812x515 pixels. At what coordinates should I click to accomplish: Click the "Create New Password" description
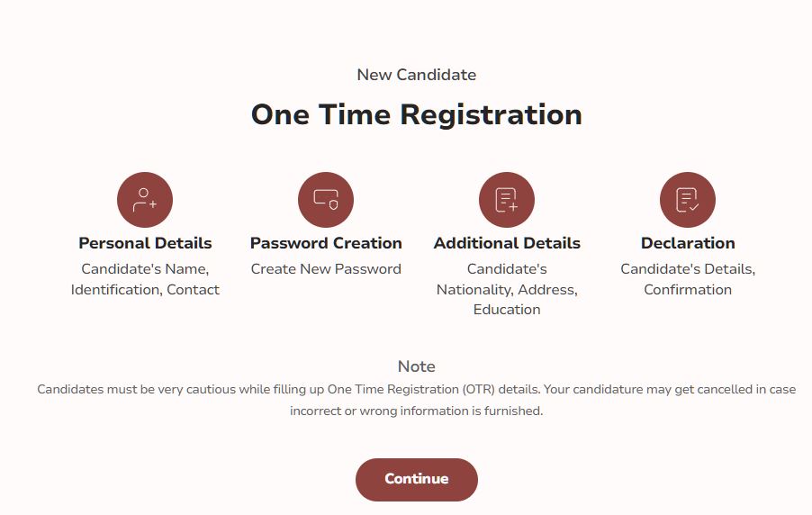(x=326, y=269)
